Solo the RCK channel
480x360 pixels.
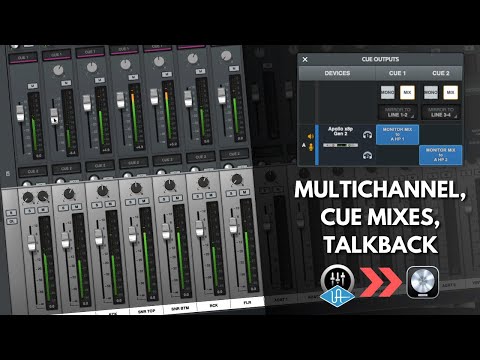coord(198,196)
